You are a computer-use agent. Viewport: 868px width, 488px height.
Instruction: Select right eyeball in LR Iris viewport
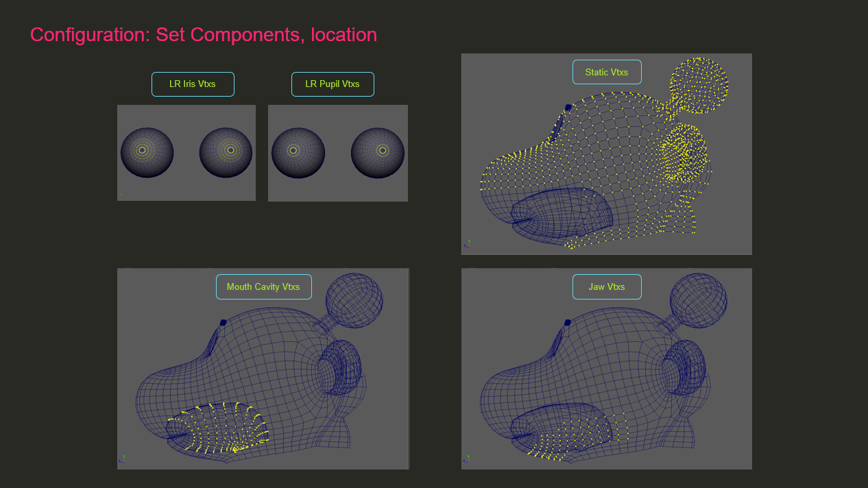[226, 152]
